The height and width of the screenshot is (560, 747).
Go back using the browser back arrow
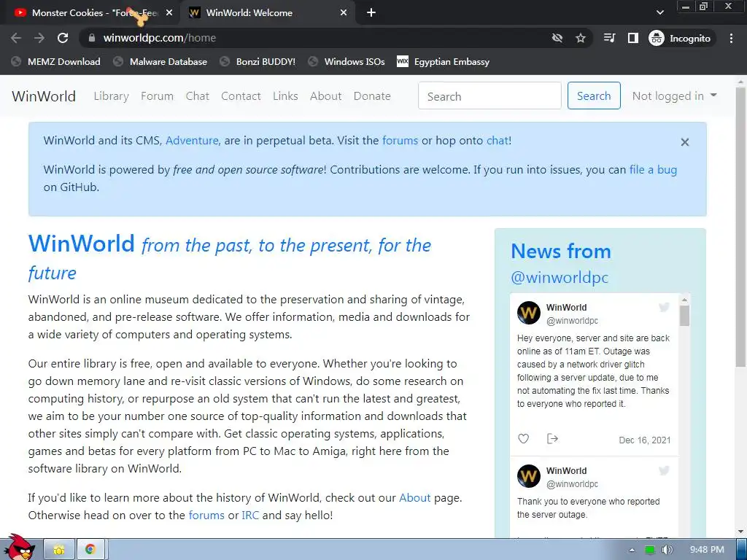click(16, 38)
